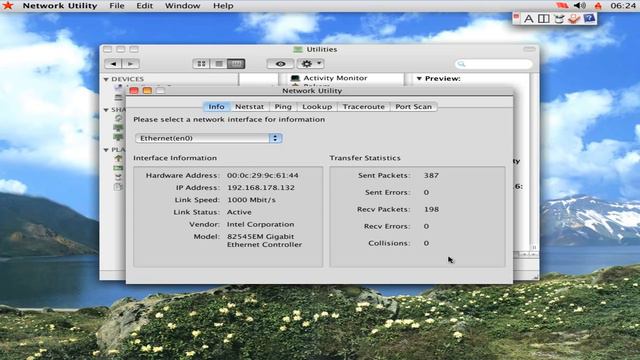Click the model text 82545EM Gigabit
The width and height of the screenshot is (640, 360).
[260, 237]
